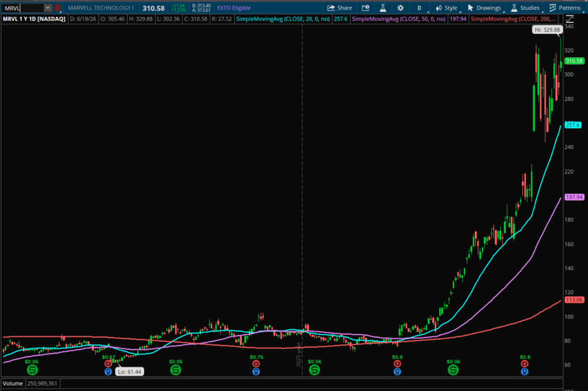This screenshot has height=391, width=588.
Task: Open the shared chart items icon next to Share
Action: click(365, 8)
